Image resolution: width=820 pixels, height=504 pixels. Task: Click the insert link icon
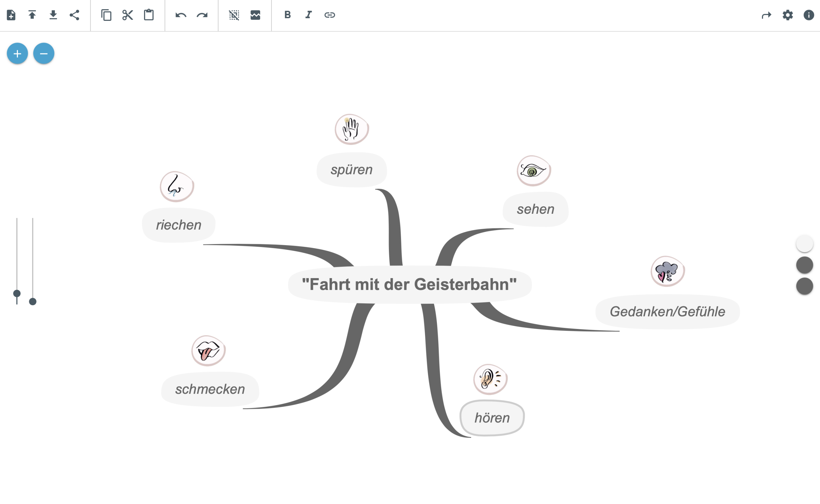click(330, 15)
